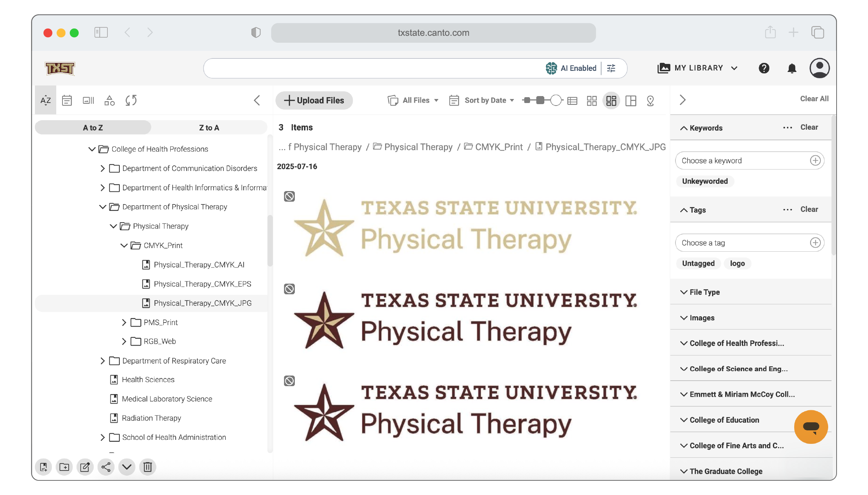Clear the Keywords filter
868x495 pixels.
pos(809,127)
